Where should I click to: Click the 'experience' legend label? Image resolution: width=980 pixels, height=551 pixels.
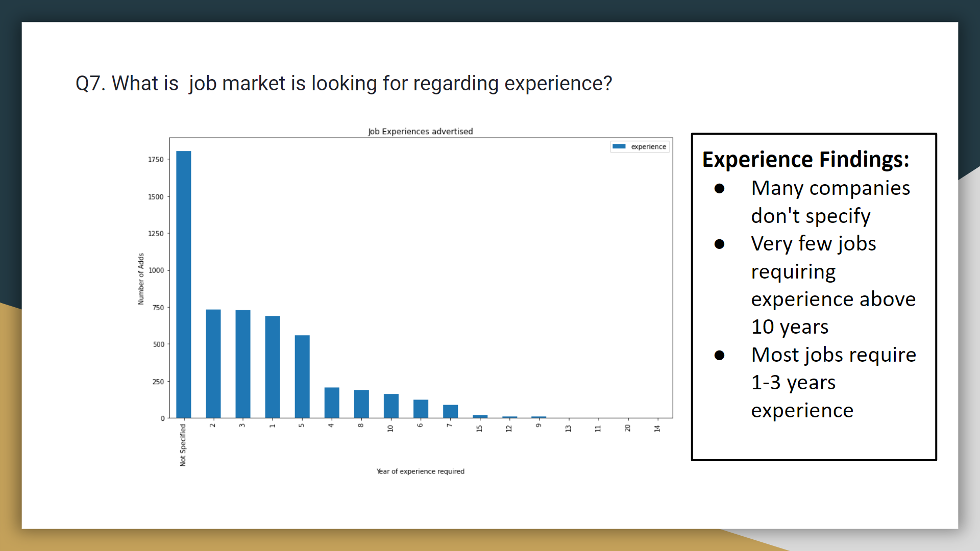[648, 146]
